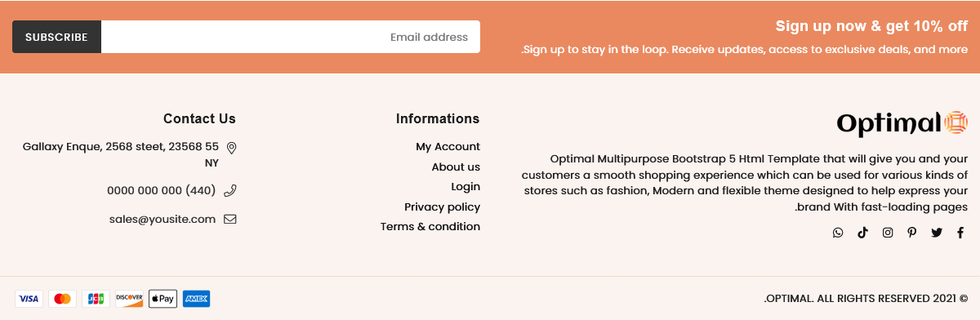
Task: Open the TikTok social icon
Action: pyautogui.click(x=862, y=233)
